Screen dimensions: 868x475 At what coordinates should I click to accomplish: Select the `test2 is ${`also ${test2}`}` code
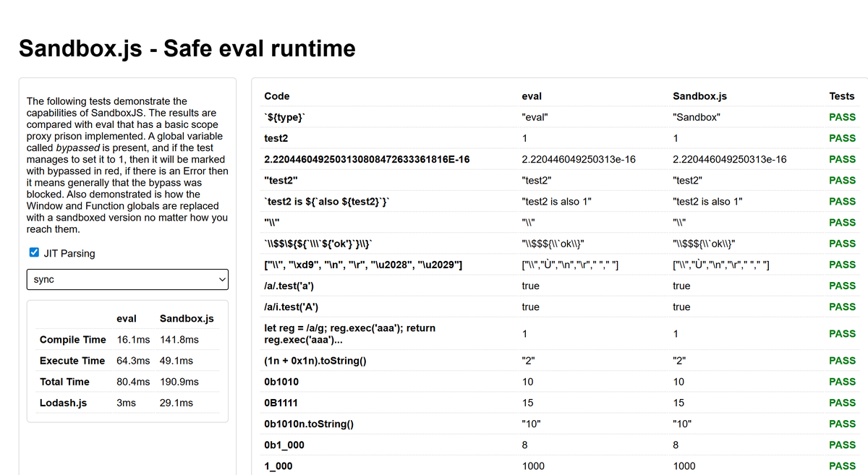click(x=328, y=202)
